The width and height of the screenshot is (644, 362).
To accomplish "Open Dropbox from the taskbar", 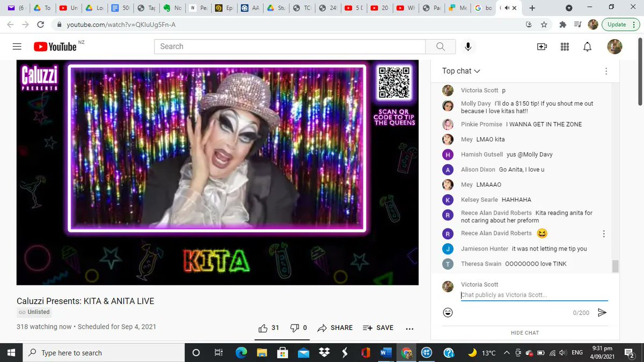I will (x=324, y=353).
